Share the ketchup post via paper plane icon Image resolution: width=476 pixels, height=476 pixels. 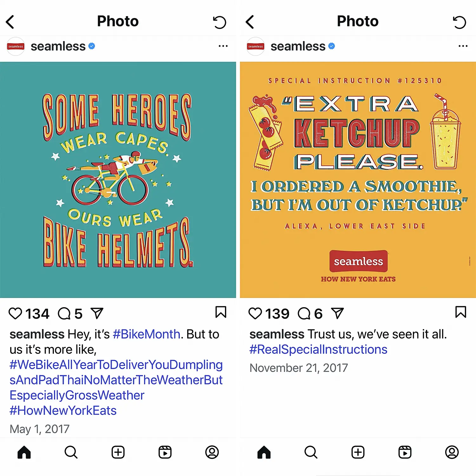coord(337,313)
